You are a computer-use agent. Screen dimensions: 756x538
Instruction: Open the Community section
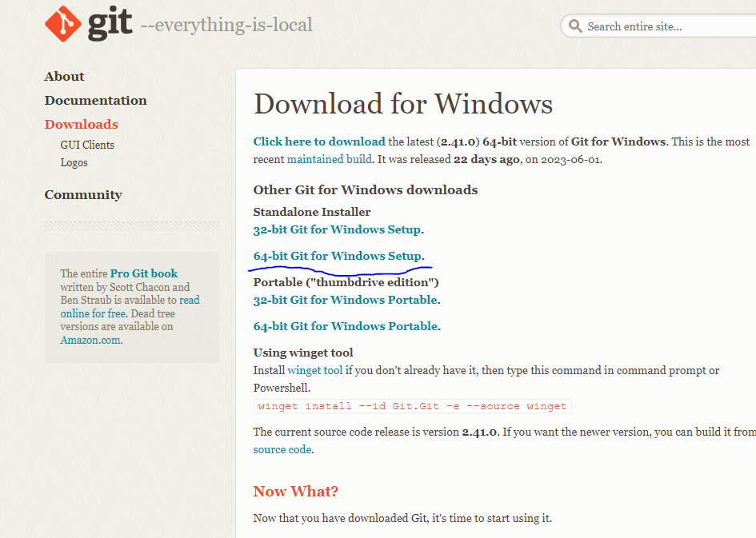[x=83, y=194]
